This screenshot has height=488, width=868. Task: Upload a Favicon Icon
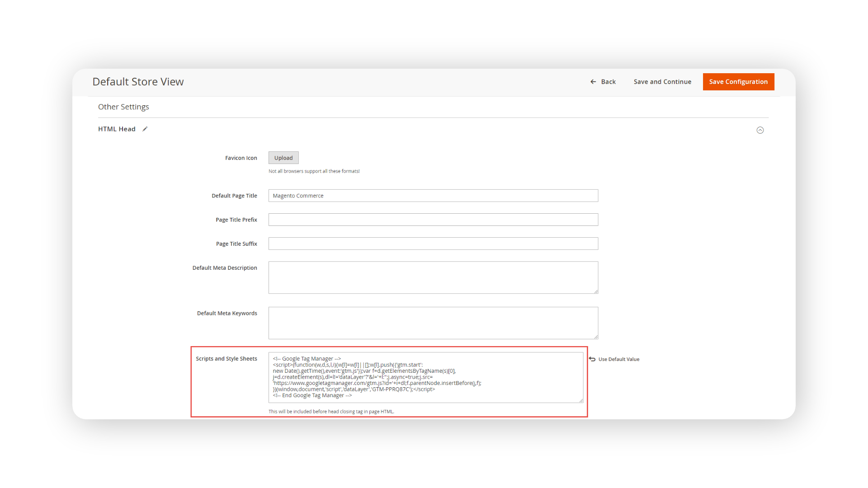pos(283,158)
